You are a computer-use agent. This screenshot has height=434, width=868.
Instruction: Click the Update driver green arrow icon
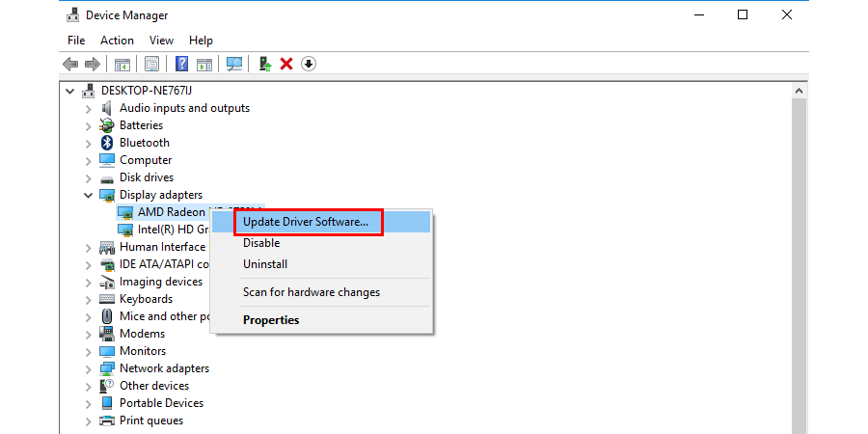pyautogui.click(x=265, y=65)
